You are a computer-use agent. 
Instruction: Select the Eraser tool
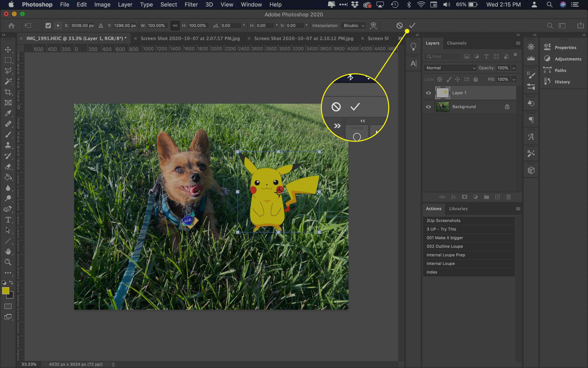[8, 167]
